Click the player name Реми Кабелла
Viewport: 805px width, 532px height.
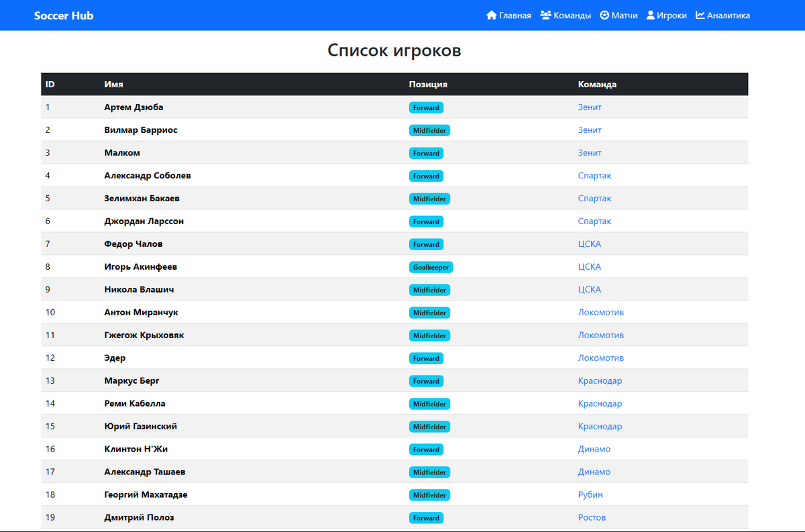click(x=135, y=404)
